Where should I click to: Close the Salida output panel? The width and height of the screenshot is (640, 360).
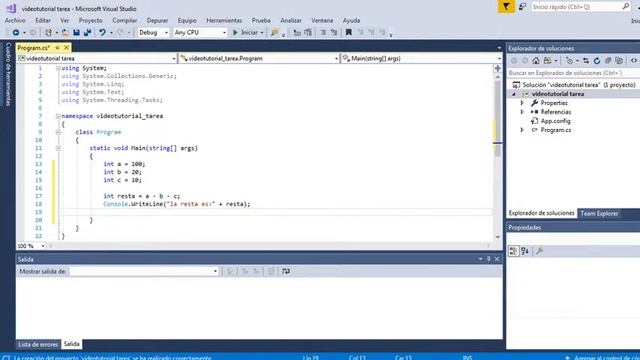tap(497, 259)
